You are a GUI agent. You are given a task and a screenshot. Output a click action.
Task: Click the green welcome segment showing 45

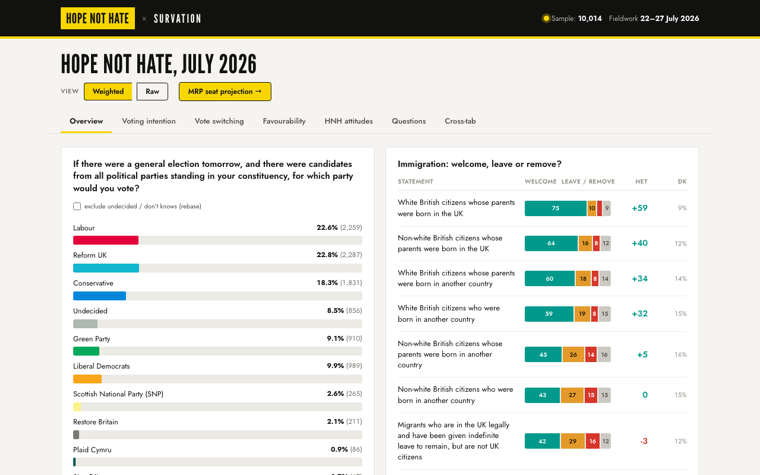pyautogui.click(x=543, y=354)
